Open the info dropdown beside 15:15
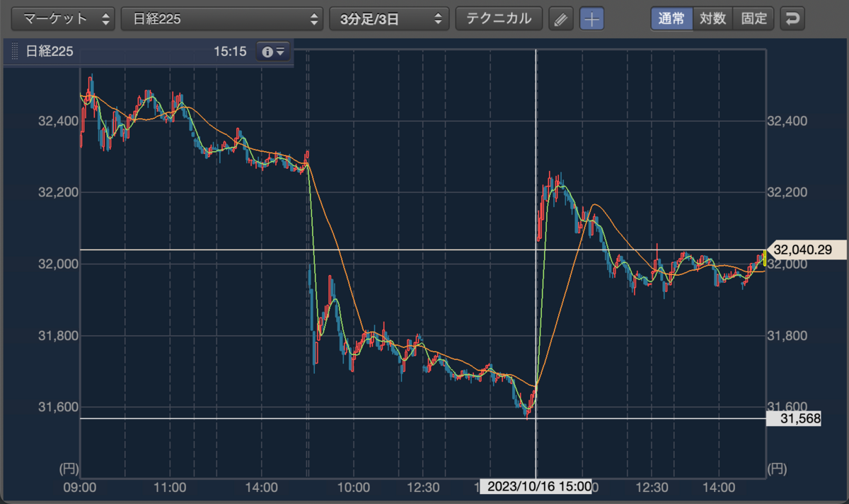Image resolution: width=849 pixels, height=504 pixels. coord(272,52)
